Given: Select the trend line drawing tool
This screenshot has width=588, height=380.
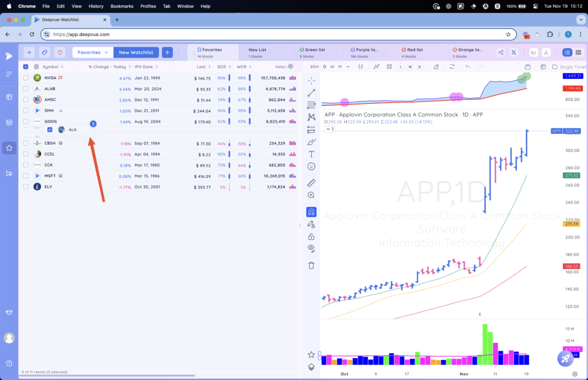Looking at the screenshot, I should (x=311, y=92).
